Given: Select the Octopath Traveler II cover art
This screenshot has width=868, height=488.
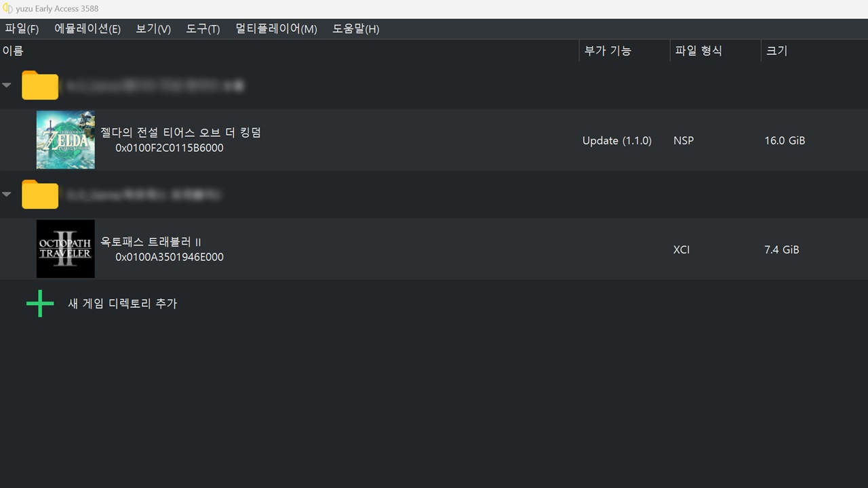Looking at the screenshot, I should click(x=66, y=249).
